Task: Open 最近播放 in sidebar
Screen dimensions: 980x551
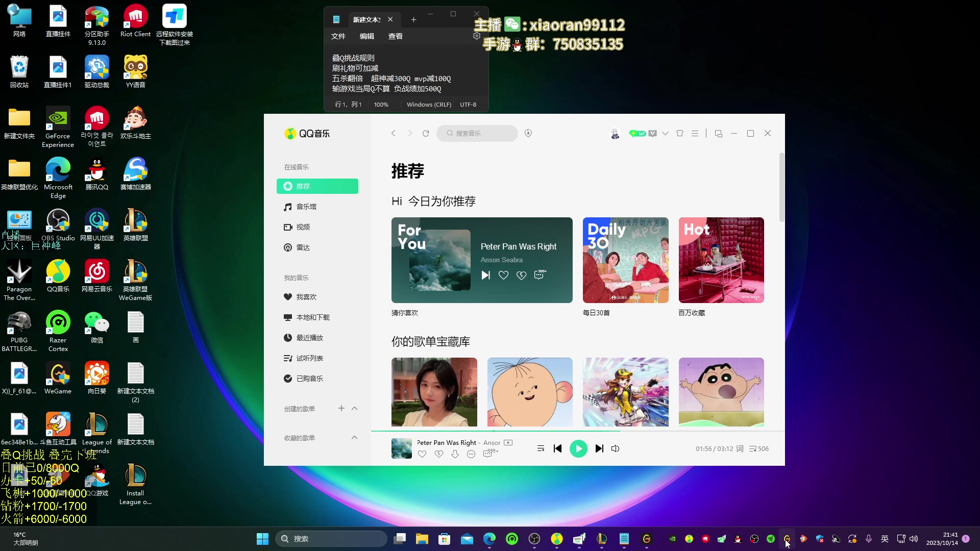Action: tap(317, 338)
